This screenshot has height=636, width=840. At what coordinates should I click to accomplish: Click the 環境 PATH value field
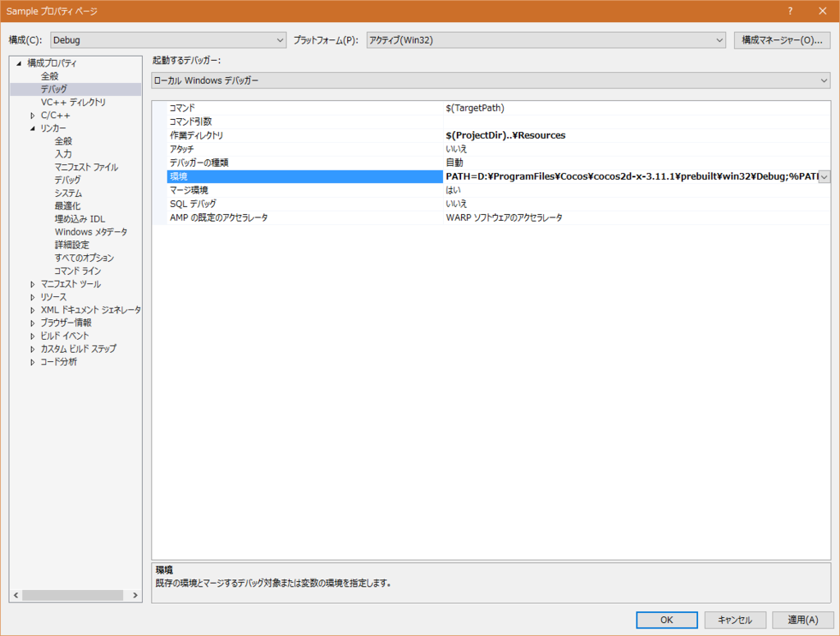pos(631,176)
